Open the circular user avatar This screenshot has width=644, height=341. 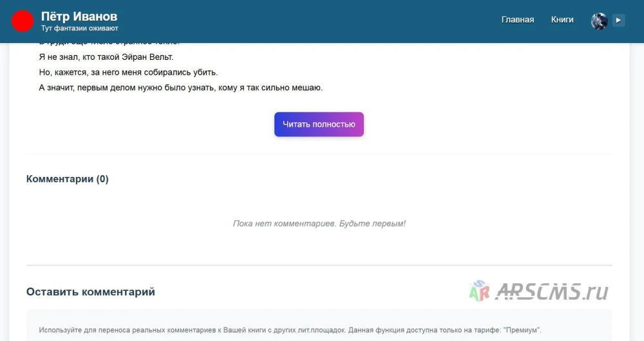[599, 21]
